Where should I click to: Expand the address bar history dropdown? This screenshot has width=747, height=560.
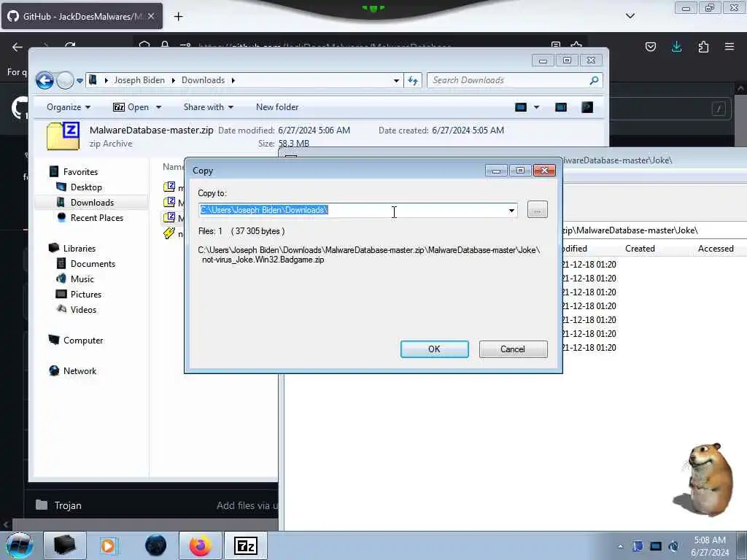[x=396, y=80]
